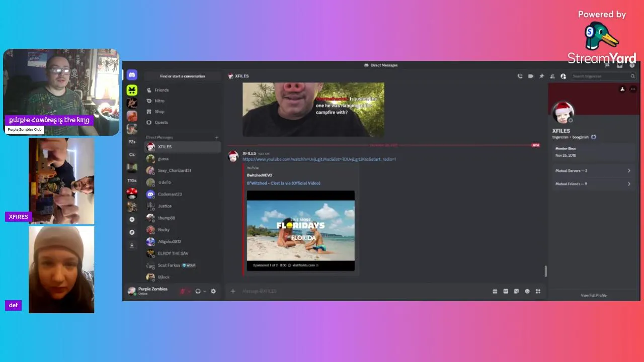The image size is (644, 362).
Task: Click the def webcam tile in StreamYard
Action: [61, 269]
